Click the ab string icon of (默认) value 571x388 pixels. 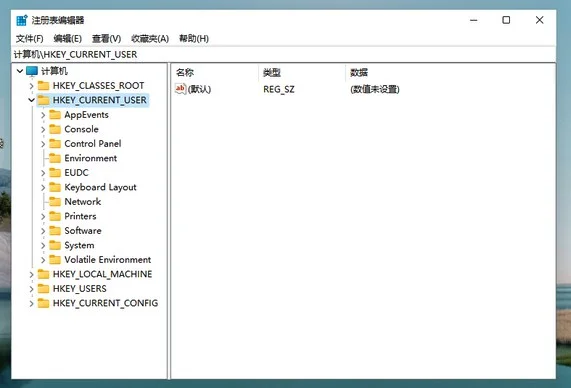[x=181, y=89]
